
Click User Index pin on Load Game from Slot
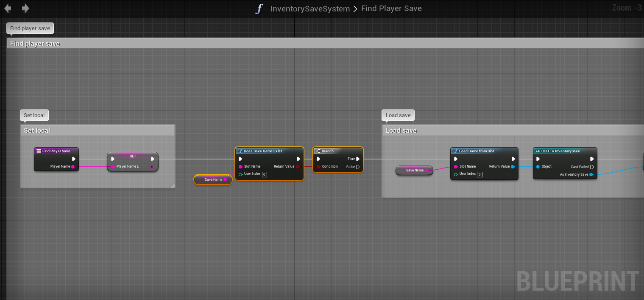point(456,174)
